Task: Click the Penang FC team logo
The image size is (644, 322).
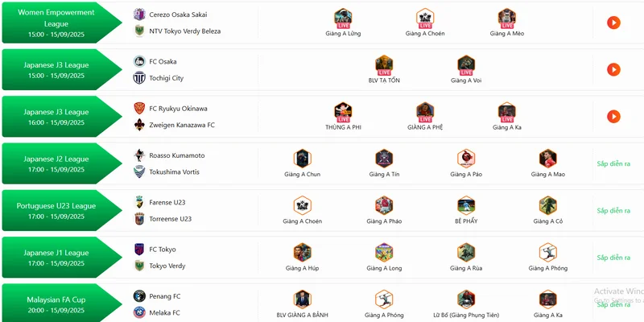Action: tap(139, 296)
